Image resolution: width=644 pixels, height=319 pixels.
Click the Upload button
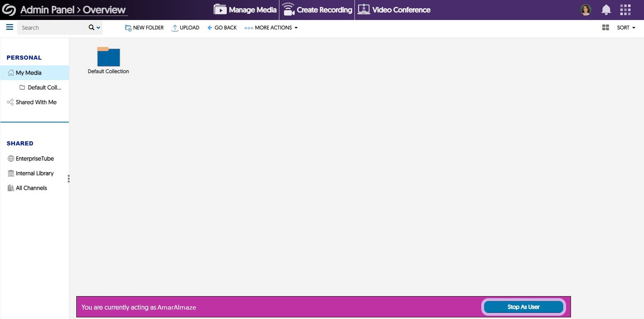click(186, 28)
